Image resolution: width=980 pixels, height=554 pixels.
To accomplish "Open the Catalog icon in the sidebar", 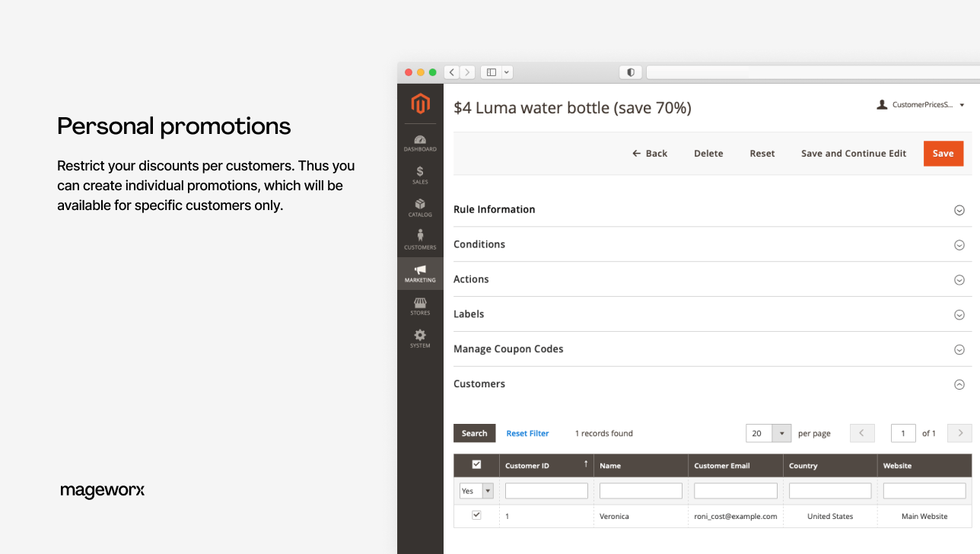I will pyautogui.click(x=420, y=208).
